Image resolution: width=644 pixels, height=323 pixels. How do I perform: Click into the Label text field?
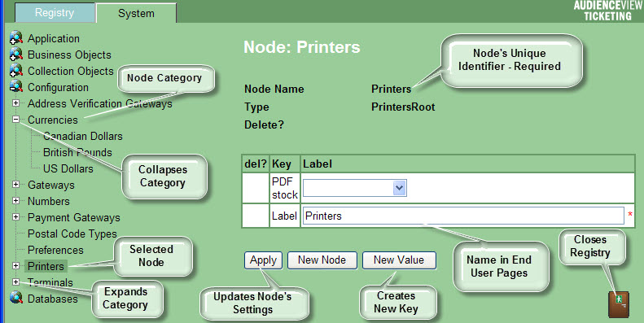coord(463,216)
